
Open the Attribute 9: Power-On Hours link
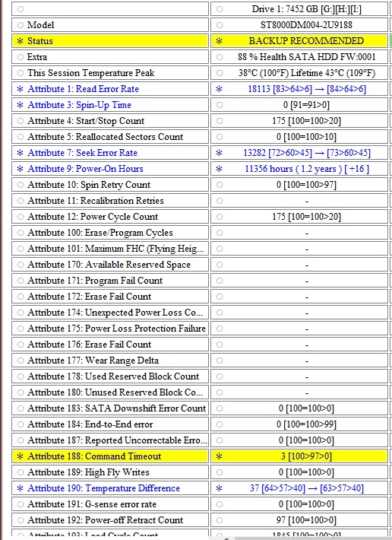click(85, 169)
